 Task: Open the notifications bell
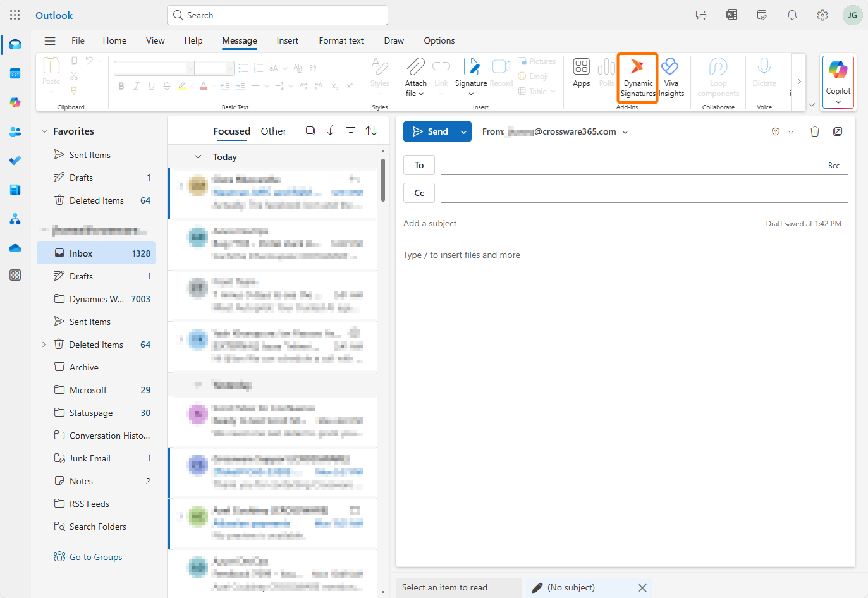pyautogui.click(x=792, y=15)
